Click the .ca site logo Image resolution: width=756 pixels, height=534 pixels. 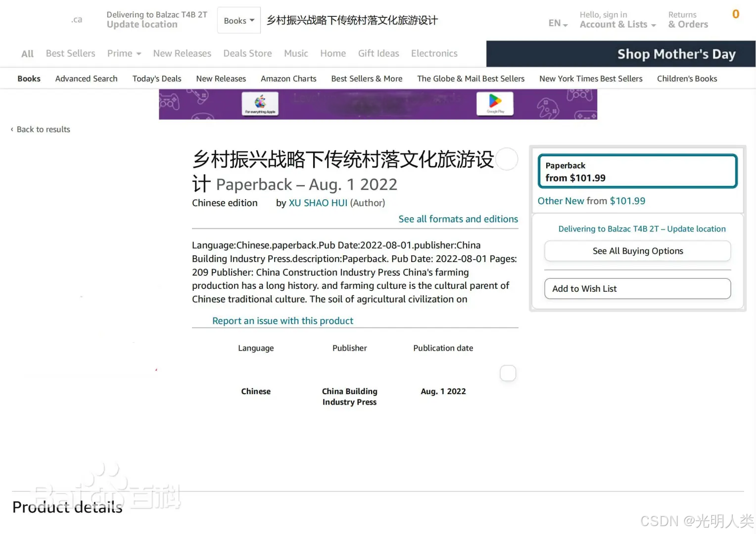tap(77, 20)
